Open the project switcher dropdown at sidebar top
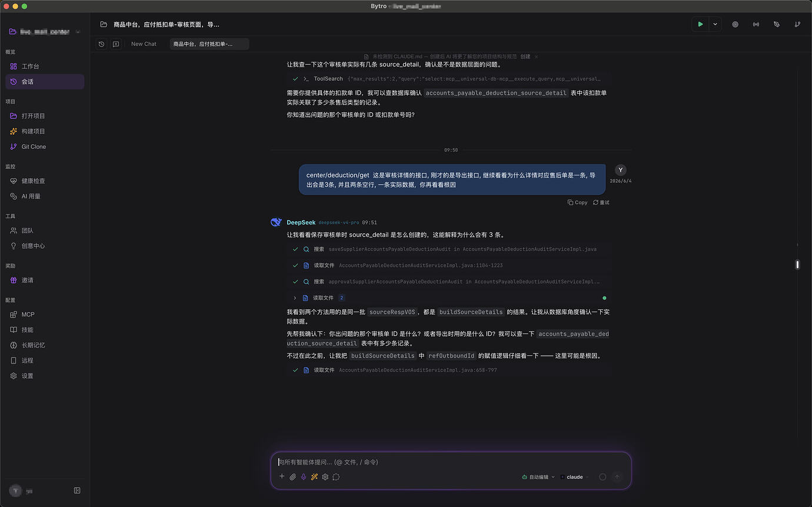 45,32
